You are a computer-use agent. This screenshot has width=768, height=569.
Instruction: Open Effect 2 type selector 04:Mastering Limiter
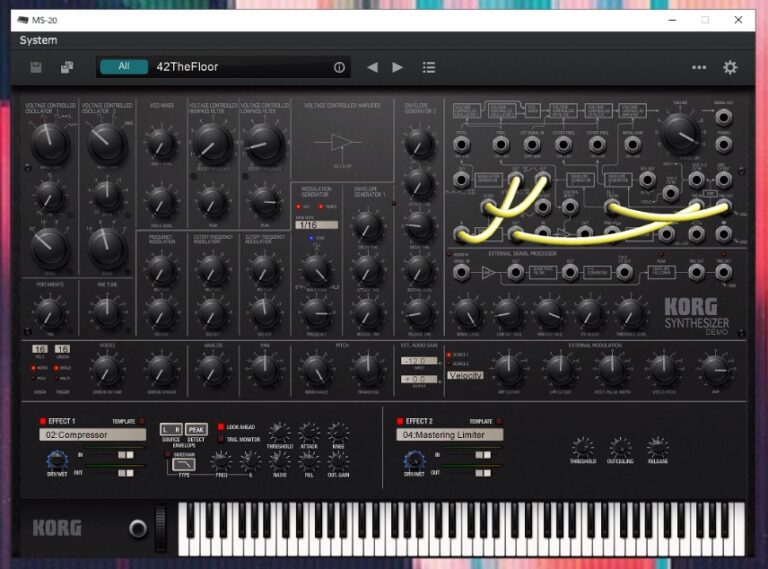click(x=450, y=435)
